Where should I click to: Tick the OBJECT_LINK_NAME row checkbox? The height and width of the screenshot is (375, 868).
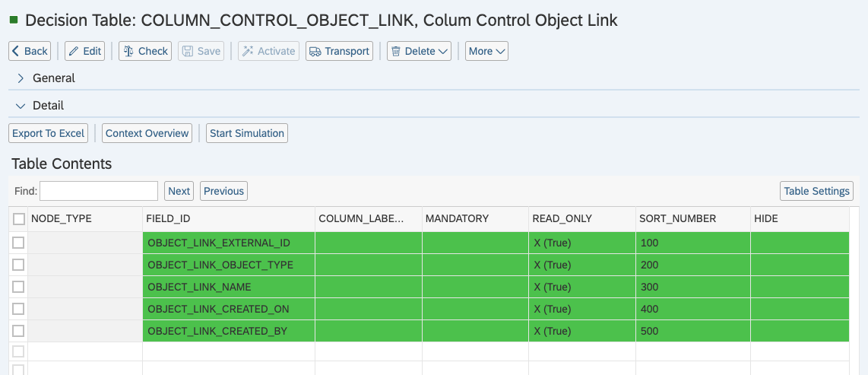(19, 287)
